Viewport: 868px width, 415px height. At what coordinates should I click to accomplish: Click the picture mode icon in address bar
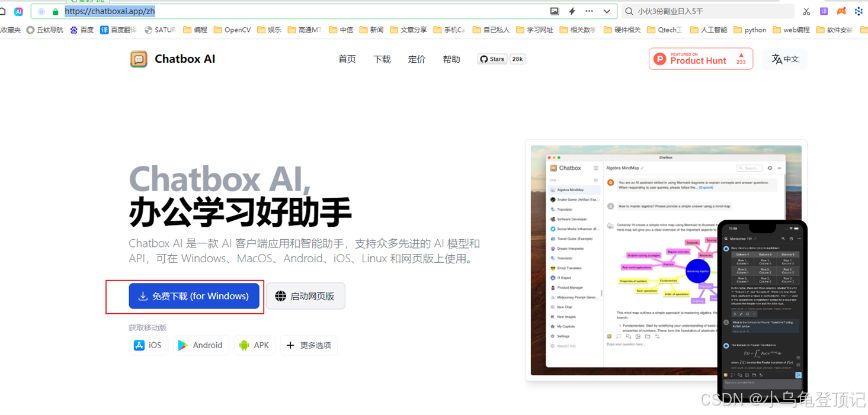(x=555, y=11)
